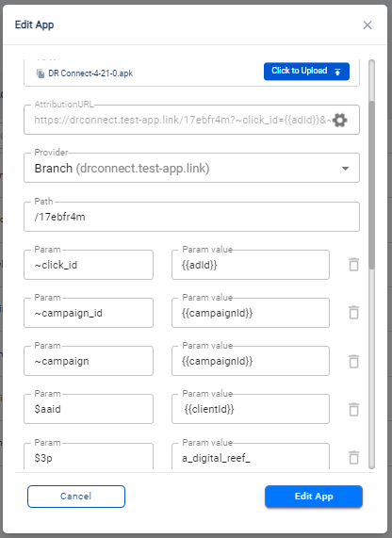
Task: Delete the $aaid param row
Action: 354,409
